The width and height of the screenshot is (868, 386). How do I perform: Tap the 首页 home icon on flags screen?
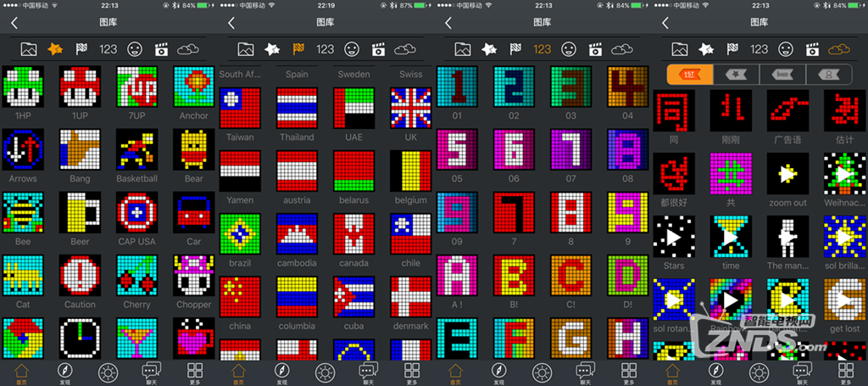pyautogui.click(x=238, y=373)
